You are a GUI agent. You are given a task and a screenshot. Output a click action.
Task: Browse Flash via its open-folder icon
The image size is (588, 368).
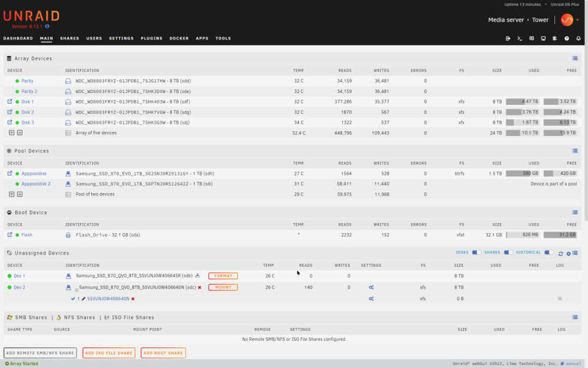coord(10,234)
